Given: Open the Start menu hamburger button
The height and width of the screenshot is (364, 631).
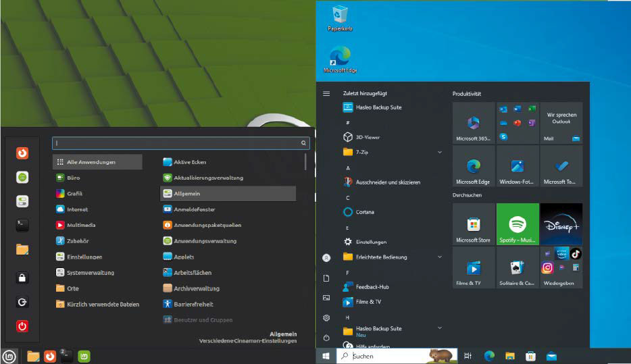Looking at the screenshot, I should pyautogui.click(x=326, y=94).
